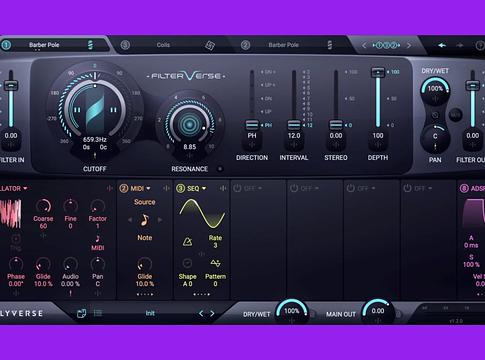Open the Oscillator modulator type dropdown
Screen dimensions: 485x360
[25, 189]
